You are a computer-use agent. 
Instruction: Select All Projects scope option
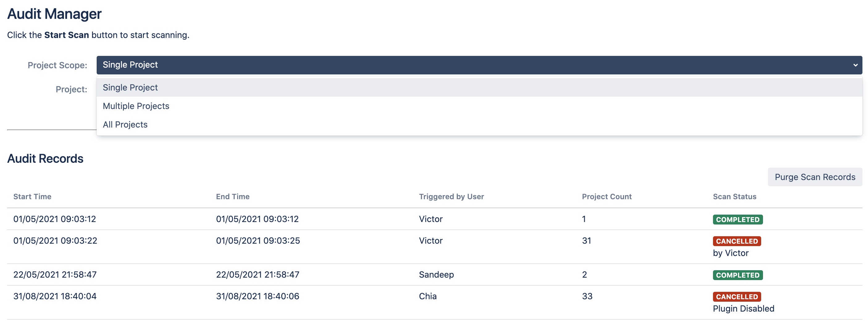click(x=125, y=125)
